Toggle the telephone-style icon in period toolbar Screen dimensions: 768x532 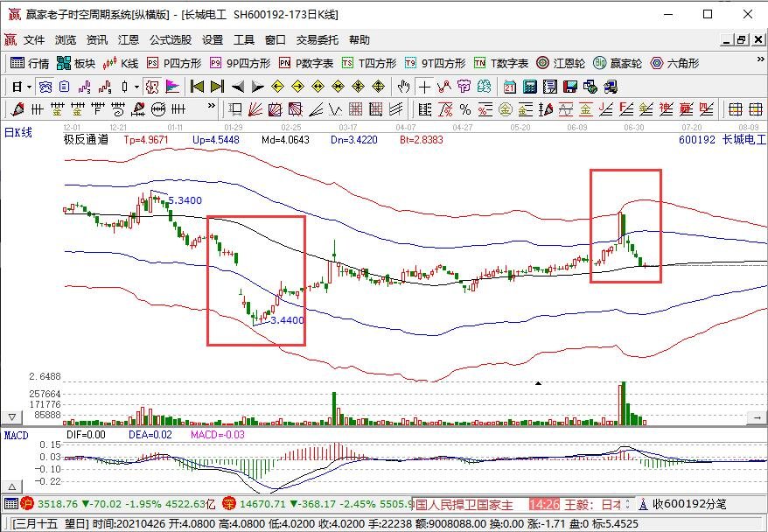click(x=45, y=87)
